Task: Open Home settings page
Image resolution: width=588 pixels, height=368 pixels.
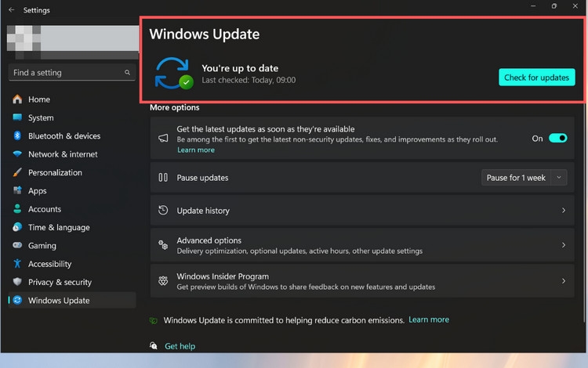Action: (39, 99)
